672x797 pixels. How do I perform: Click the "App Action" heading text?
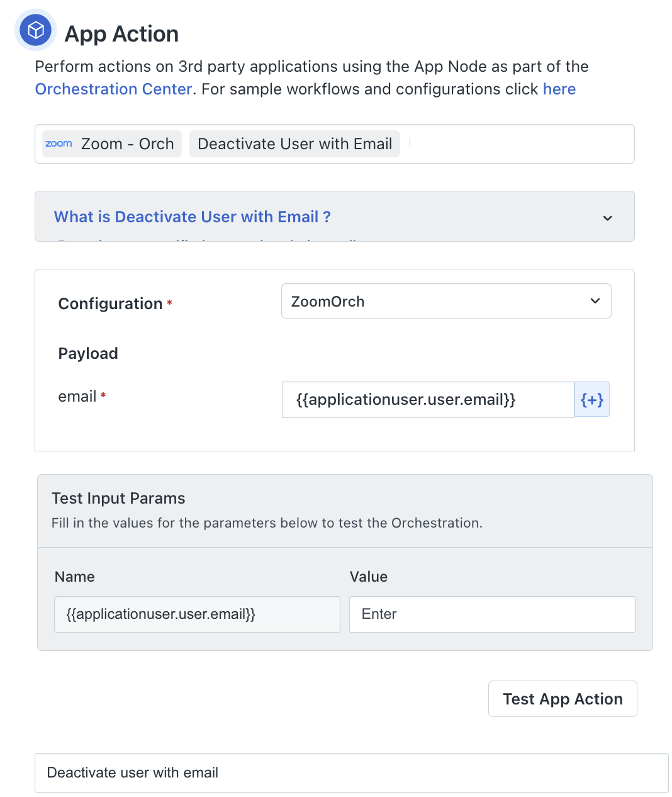coord(121,34)
